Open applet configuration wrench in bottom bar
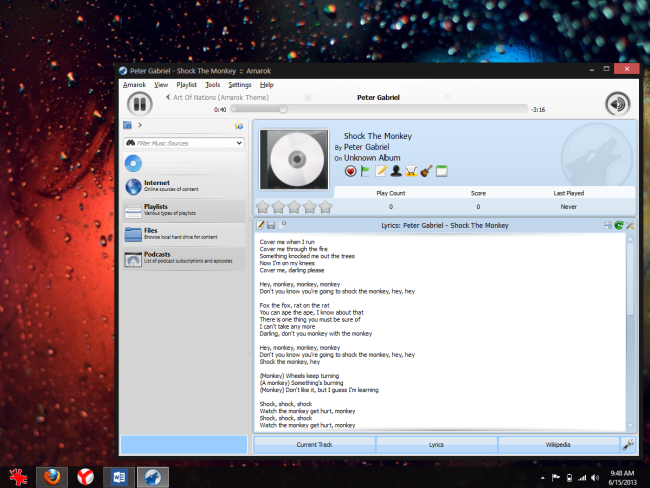Viewport: 650px width, 488px height. (x=628, y=444)
